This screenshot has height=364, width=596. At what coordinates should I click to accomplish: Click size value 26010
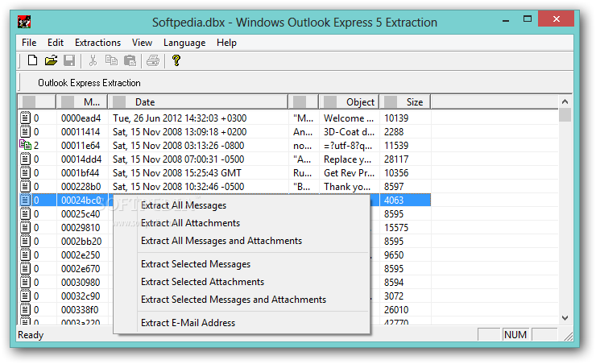[396, 310]
